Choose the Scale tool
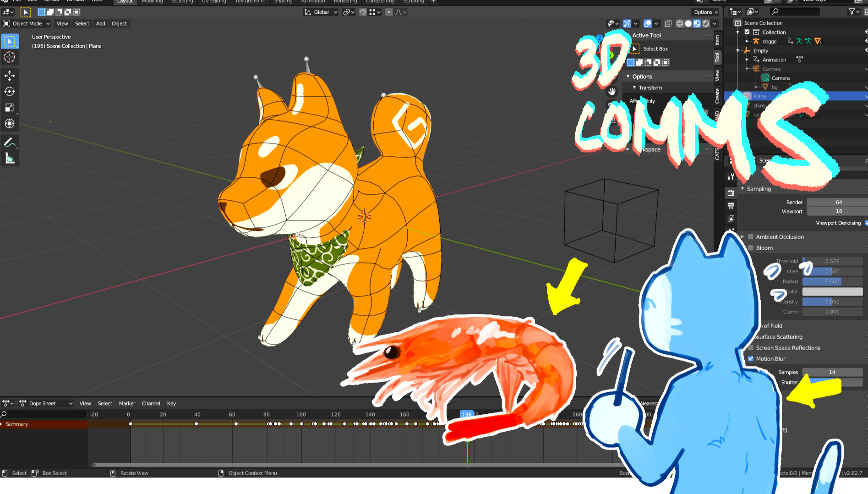Screen dimensions: 868x494 pyautogui.click(x=10, y=108)
